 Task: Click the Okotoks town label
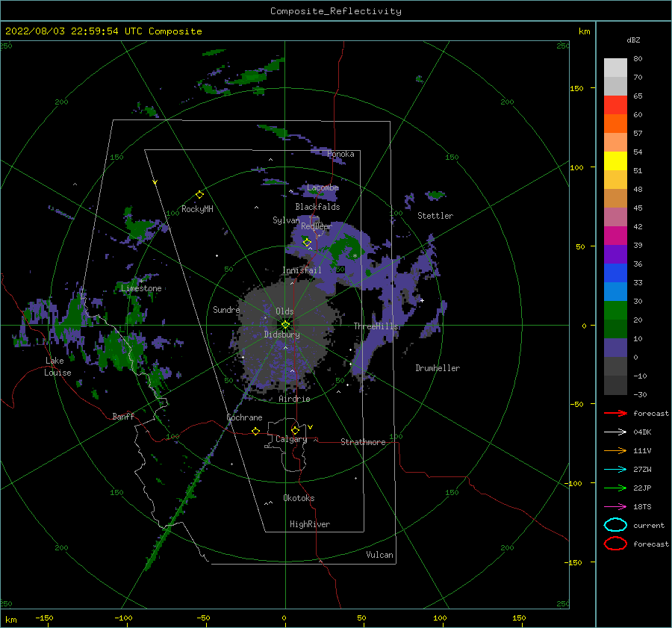tap(299, 498)
